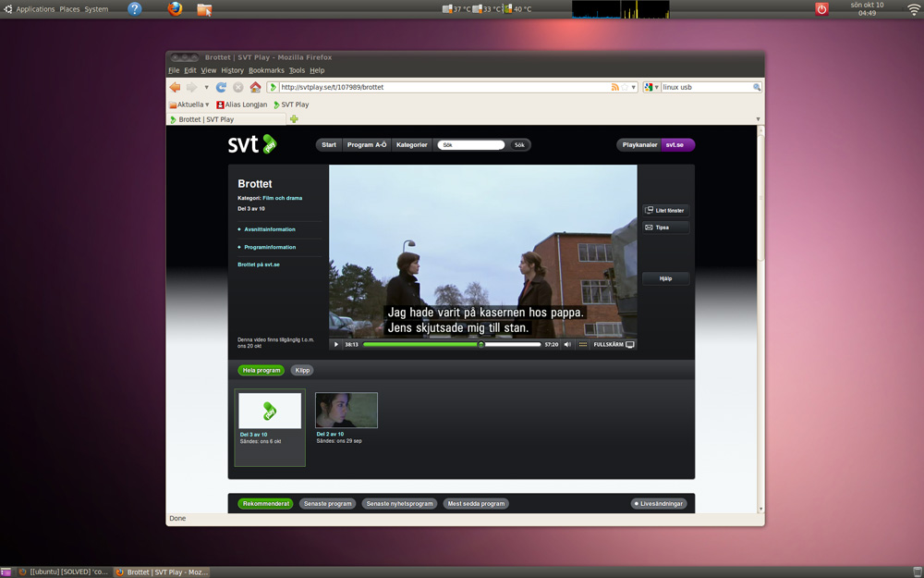Expand the Aktuella bookmarks folder
Viewport: 924px width, 578px height.
189,105
